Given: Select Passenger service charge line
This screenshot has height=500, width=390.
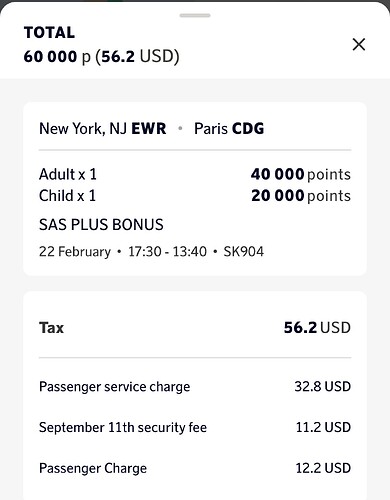Looking at the screenshot, I should tap(195, 387).
